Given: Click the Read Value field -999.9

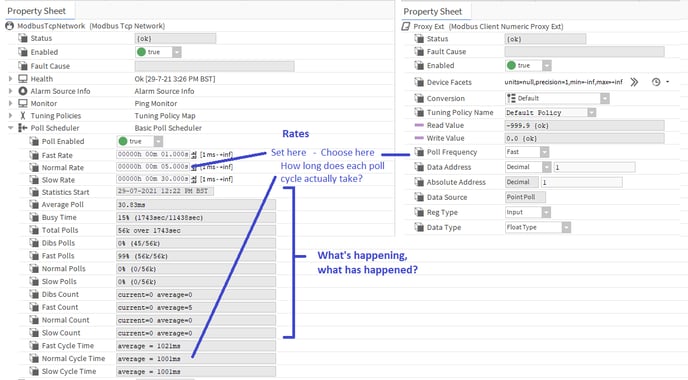Looking at the screenshot, I should point(584,125).
